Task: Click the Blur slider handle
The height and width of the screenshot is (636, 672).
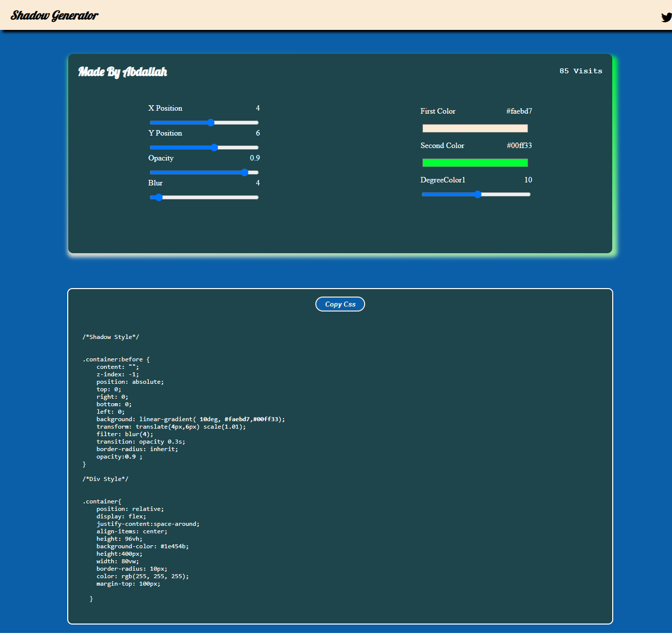Action: (x=159, y=197)
